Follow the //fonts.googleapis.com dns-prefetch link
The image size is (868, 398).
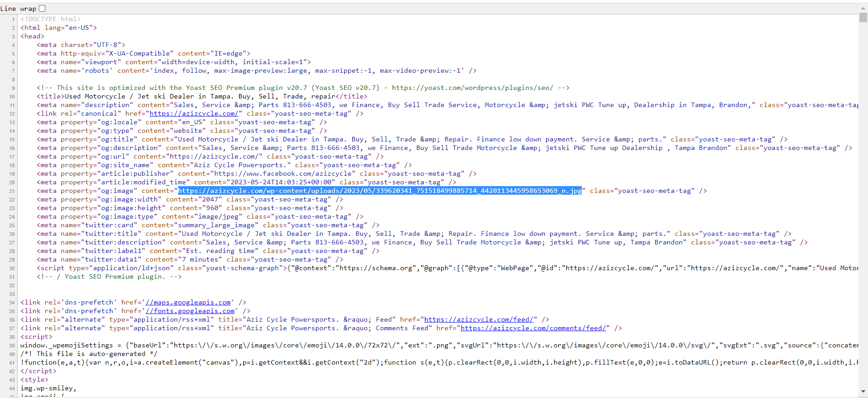[190, 311]
